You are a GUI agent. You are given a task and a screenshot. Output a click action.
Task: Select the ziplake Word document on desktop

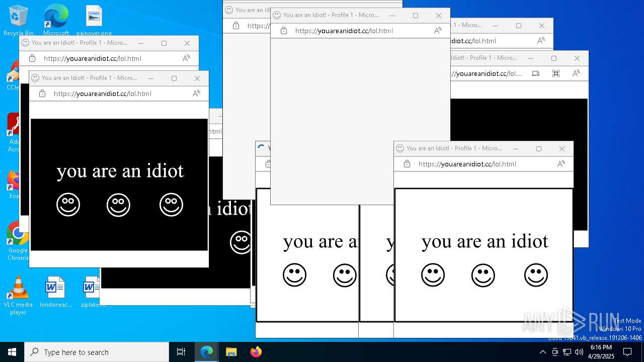click(x=93, y=292)
